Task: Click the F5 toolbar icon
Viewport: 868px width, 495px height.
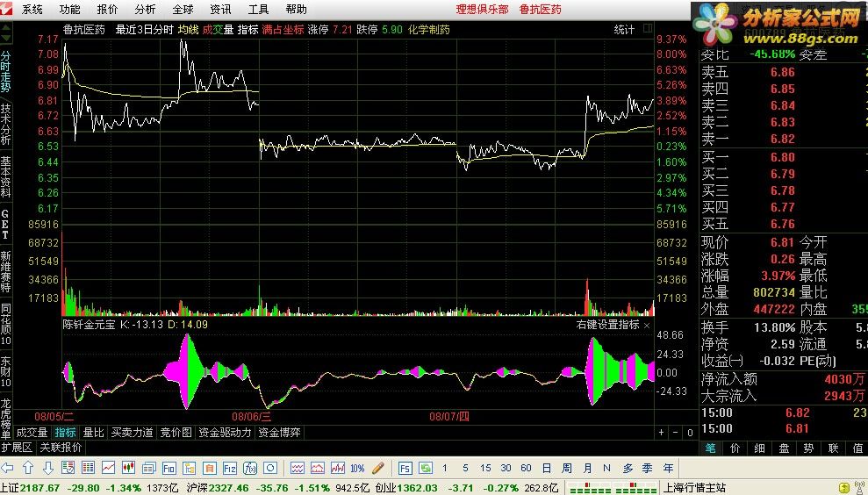Action: 405,468
